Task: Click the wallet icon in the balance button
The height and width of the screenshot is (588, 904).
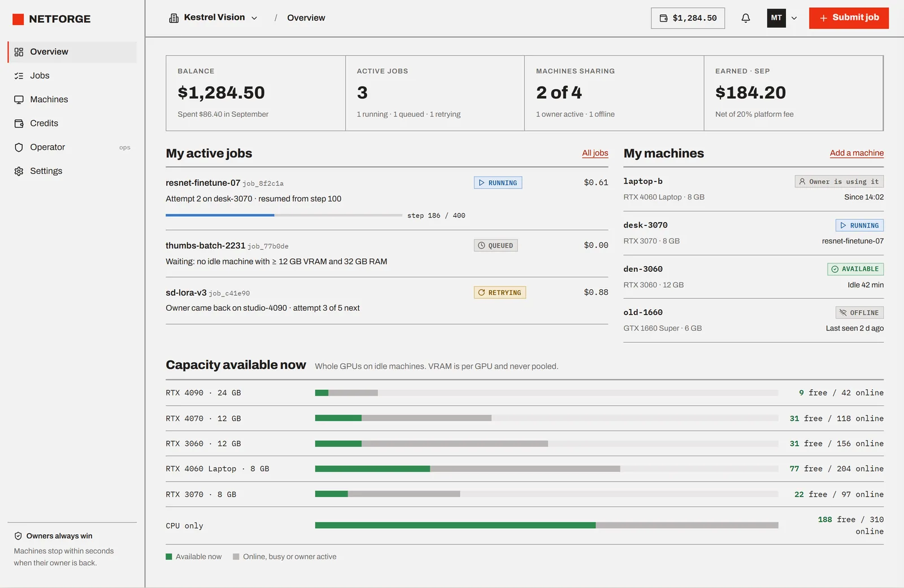Action: pyautogui.click(x=664, y=18)
